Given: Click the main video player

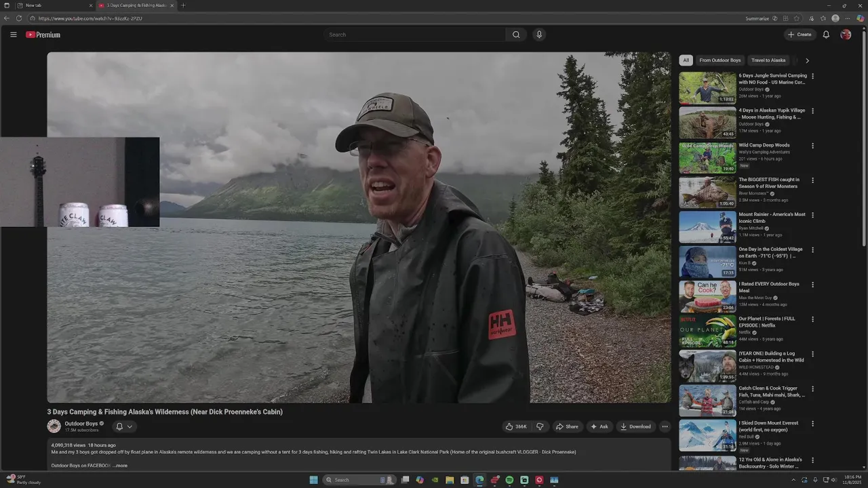Looking at the screenshot, I should 359,228.
